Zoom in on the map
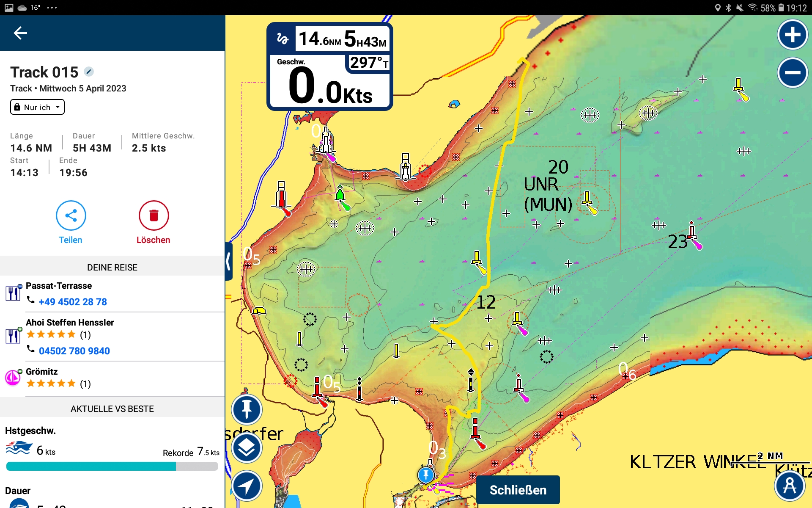This screenshot has width=812, height=508. (x=792, y=35)
